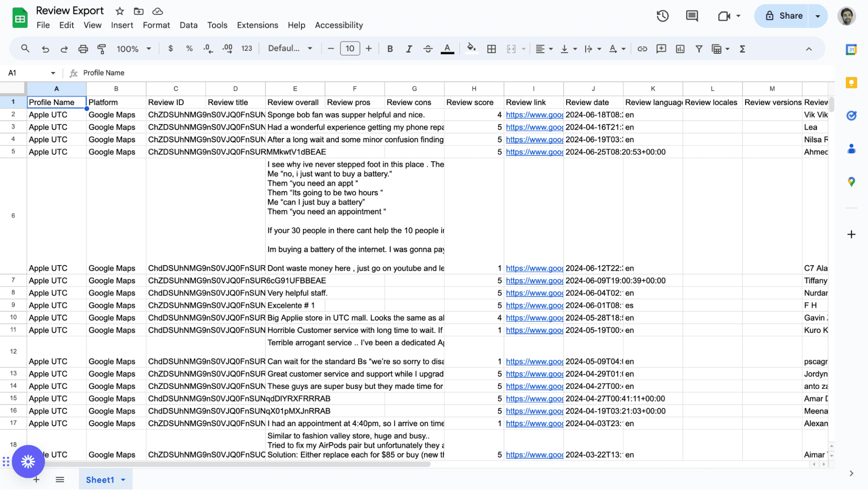The width and height of the screenshot is (868, 490).
Task: Click the Share button
Action: 791,16
